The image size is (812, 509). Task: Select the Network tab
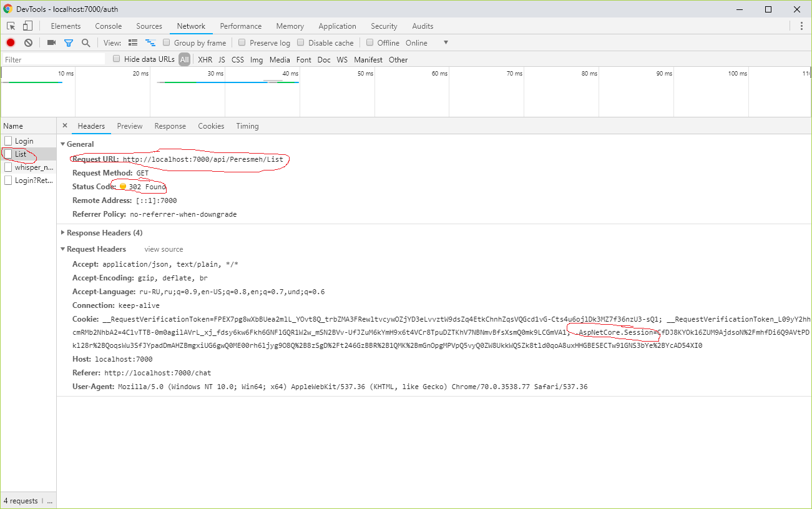(x=191, y=26)
